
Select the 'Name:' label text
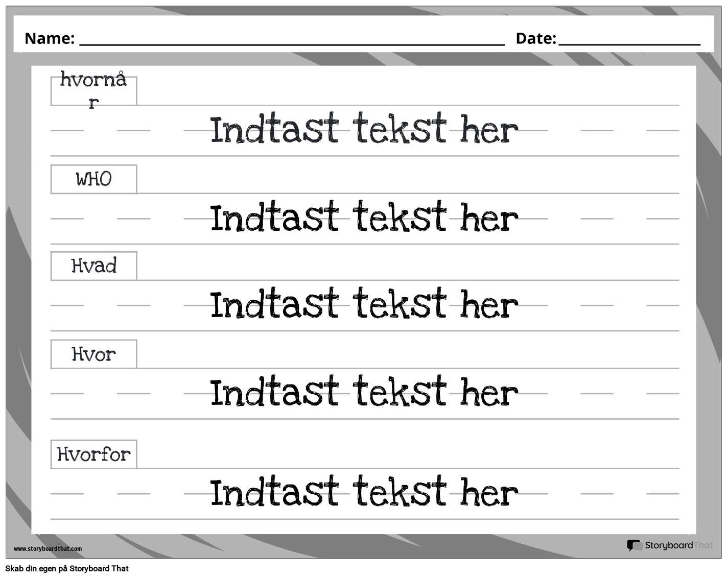50,38
